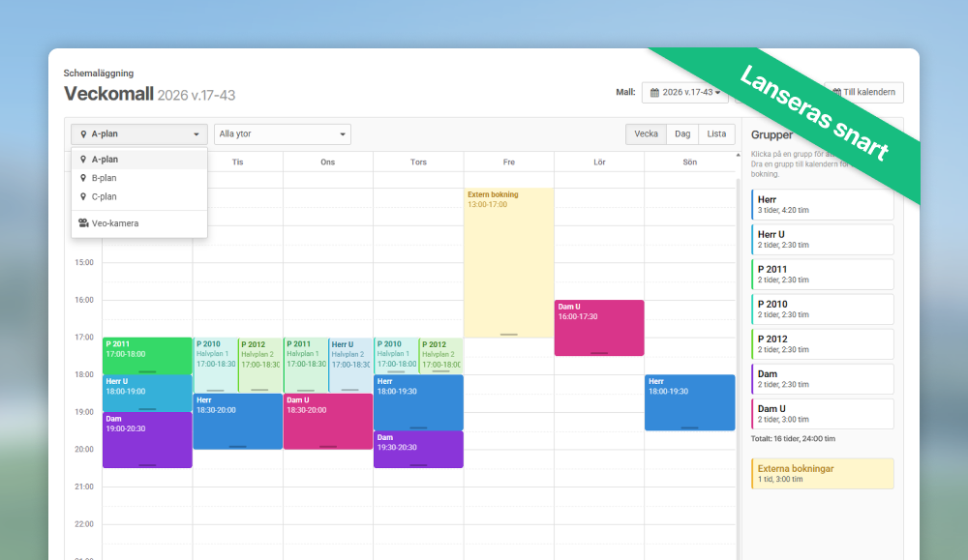This screenshot has width=968, height=560.
Task: Click the B-plan map pin icon
Action: click(83, 178)
